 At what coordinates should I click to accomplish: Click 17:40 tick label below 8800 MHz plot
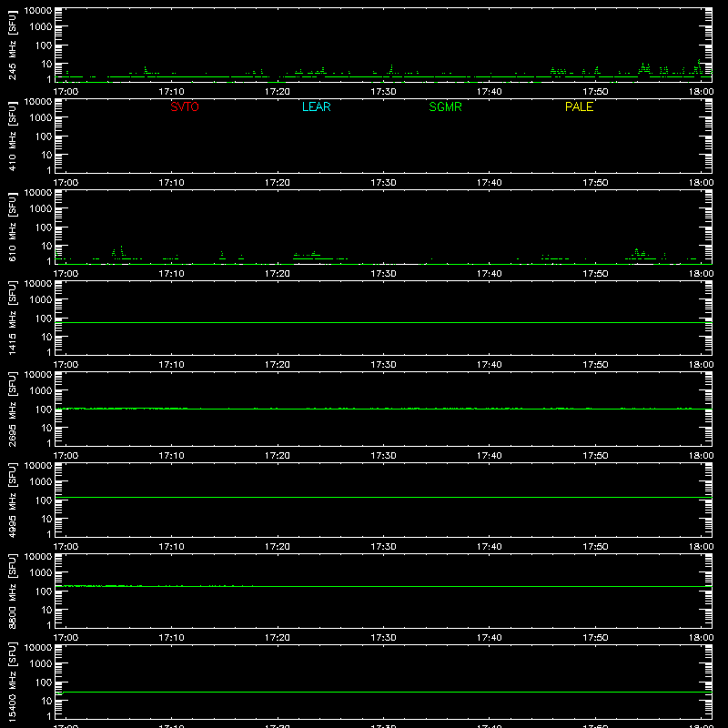point(489,638)
